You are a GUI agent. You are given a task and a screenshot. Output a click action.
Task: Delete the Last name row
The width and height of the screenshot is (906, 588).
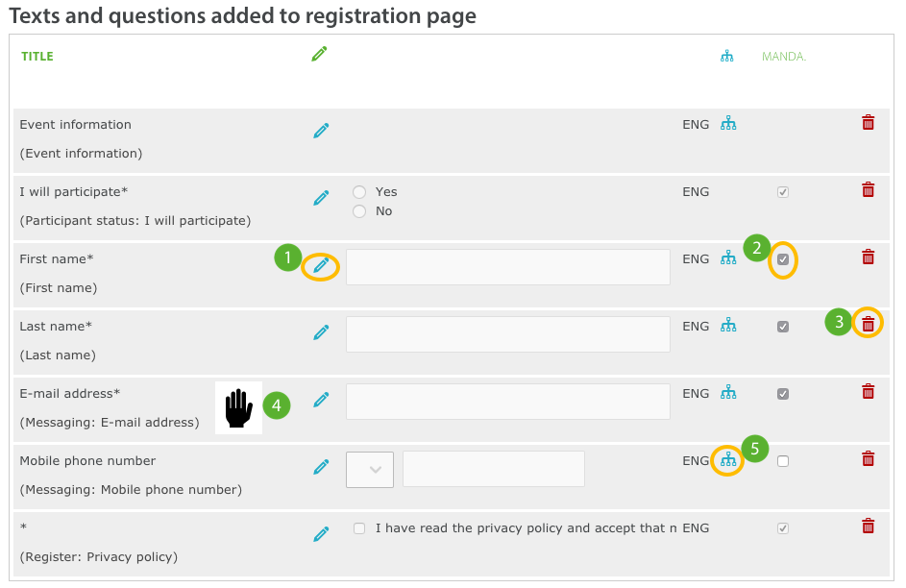click(x=868, y=324)
